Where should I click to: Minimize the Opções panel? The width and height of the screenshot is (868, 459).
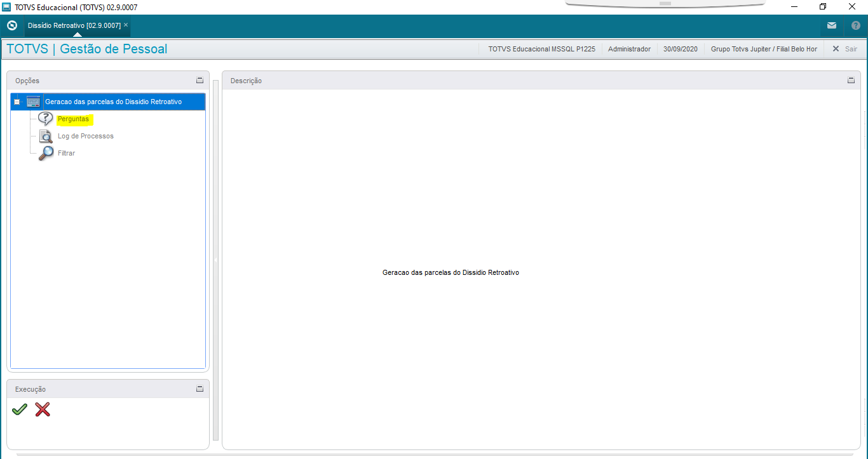200,81
